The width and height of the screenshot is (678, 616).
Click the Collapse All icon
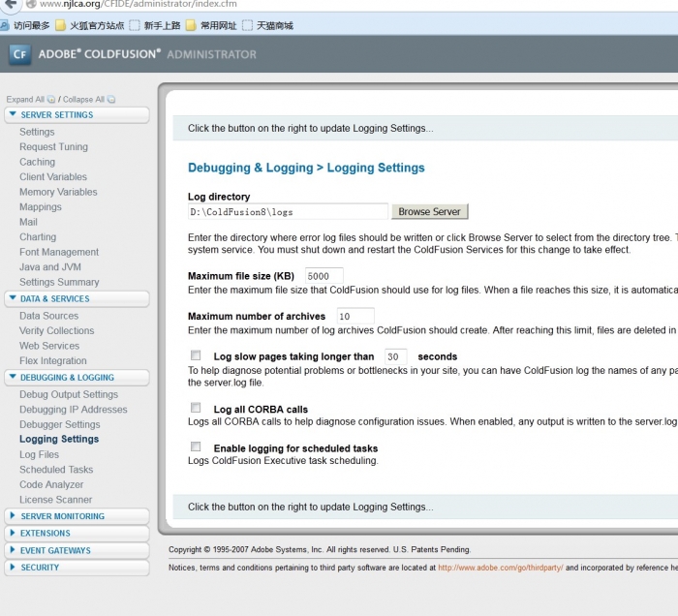111,100
